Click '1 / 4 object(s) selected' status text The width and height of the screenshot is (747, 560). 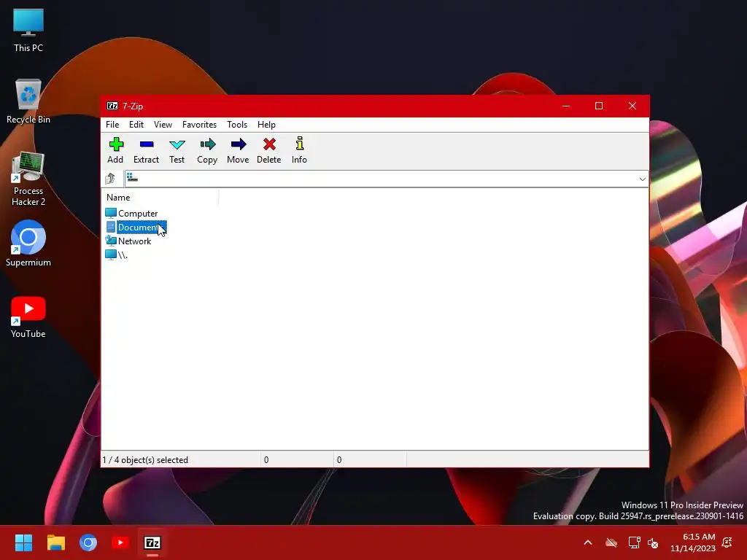145,460
